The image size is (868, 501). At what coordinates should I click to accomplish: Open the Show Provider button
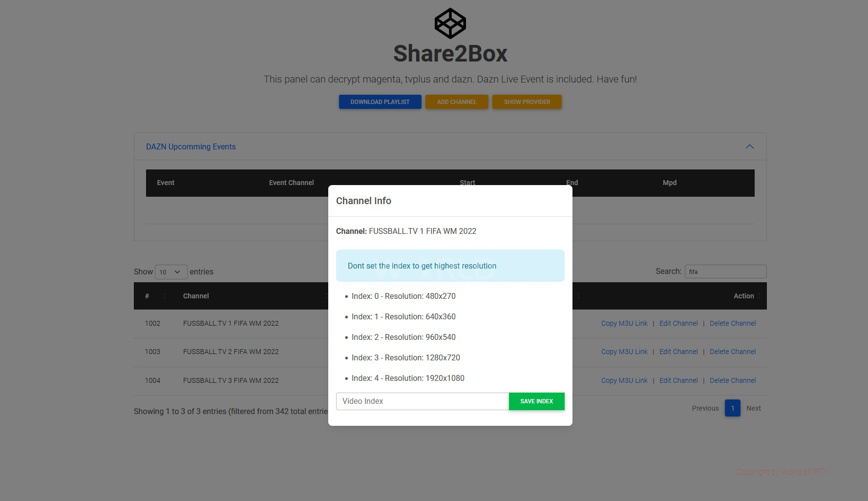click(x=527, y=102)
